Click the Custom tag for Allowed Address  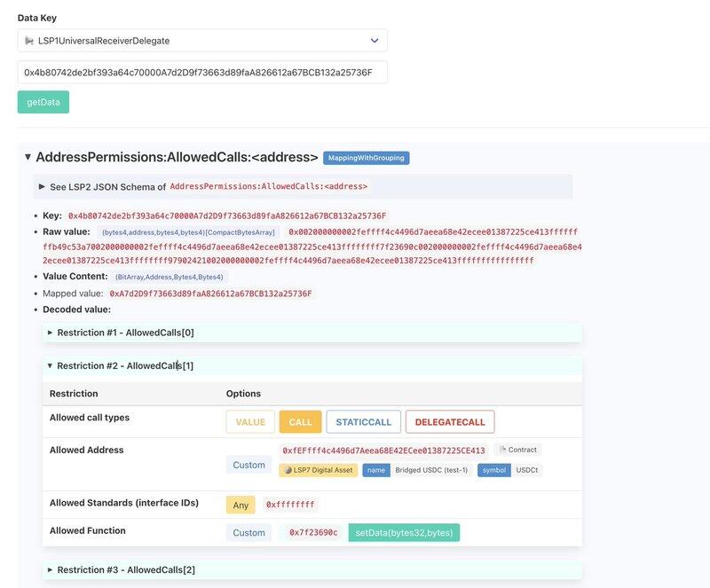[248, 465]
